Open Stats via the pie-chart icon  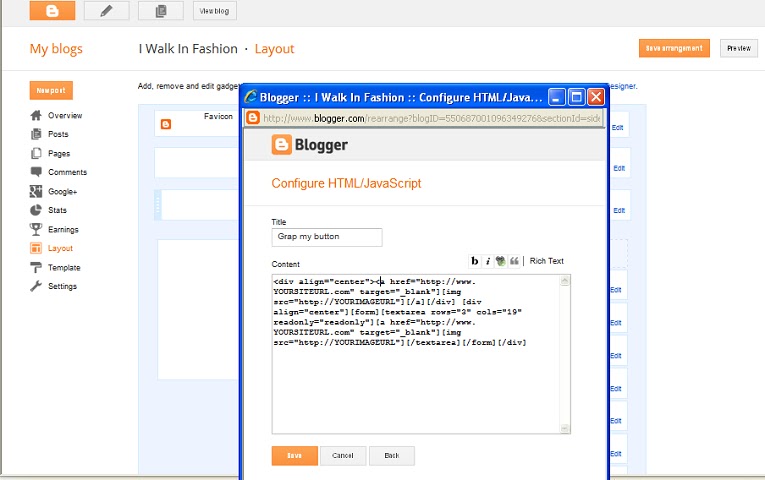[x=36, y=210]
